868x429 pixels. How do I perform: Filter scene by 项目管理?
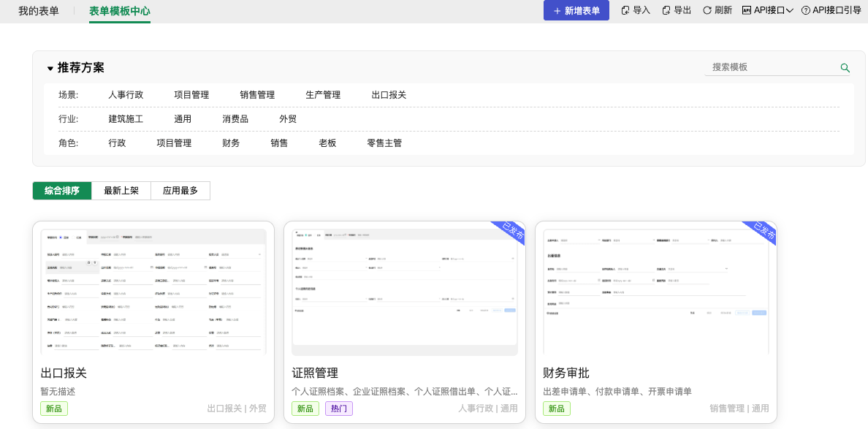[x=191, y=95]
